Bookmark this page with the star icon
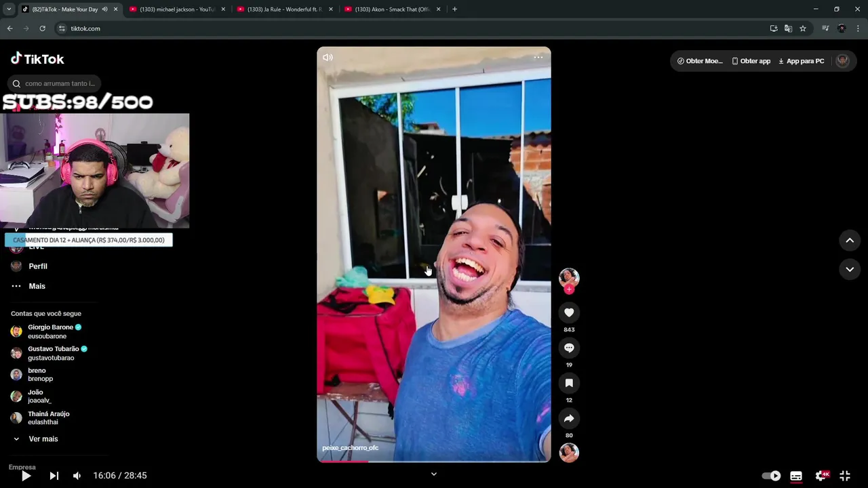This screenshot has height=488, width=868. [x=803, y=28]
